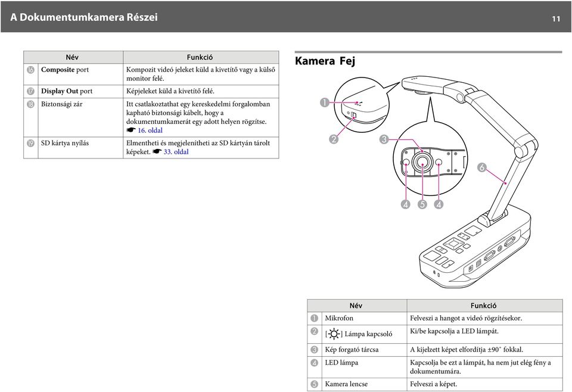Image resolution: width=572 pixels, height=392 pixels.
Task: Click the 'LED lámpa' name cell
Action: point(364,367)
